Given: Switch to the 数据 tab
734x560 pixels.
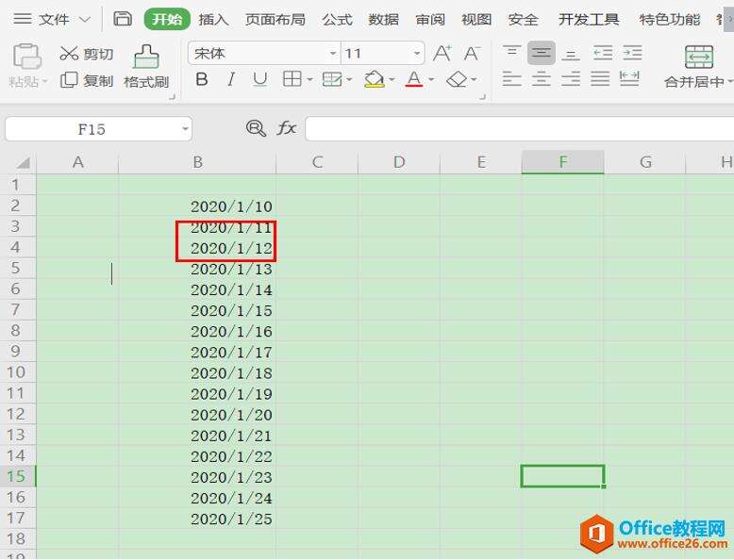Looking at the screenshot, I should pyautogui.click(x=383, y=19).
